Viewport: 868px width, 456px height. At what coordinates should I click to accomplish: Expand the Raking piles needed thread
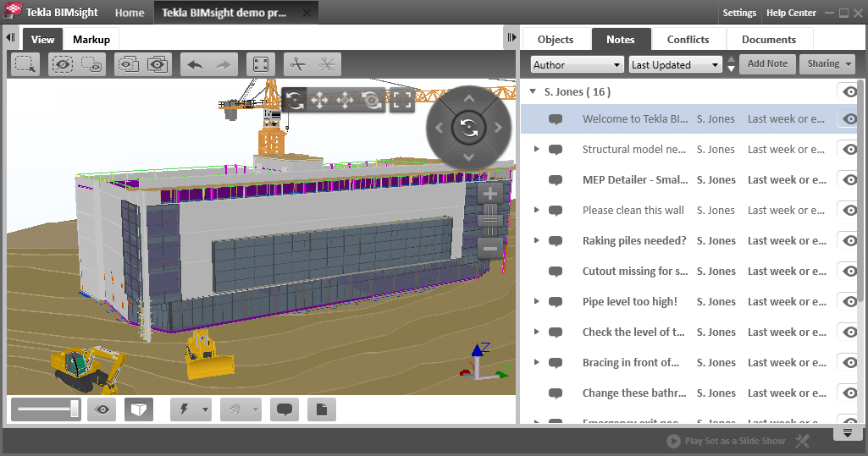(x=536, y=240)
